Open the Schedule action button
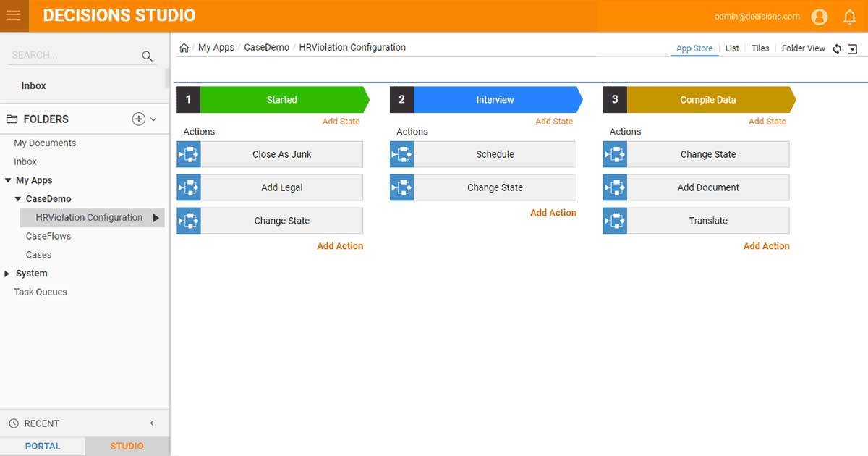868x456 pixels. (483, 154)
